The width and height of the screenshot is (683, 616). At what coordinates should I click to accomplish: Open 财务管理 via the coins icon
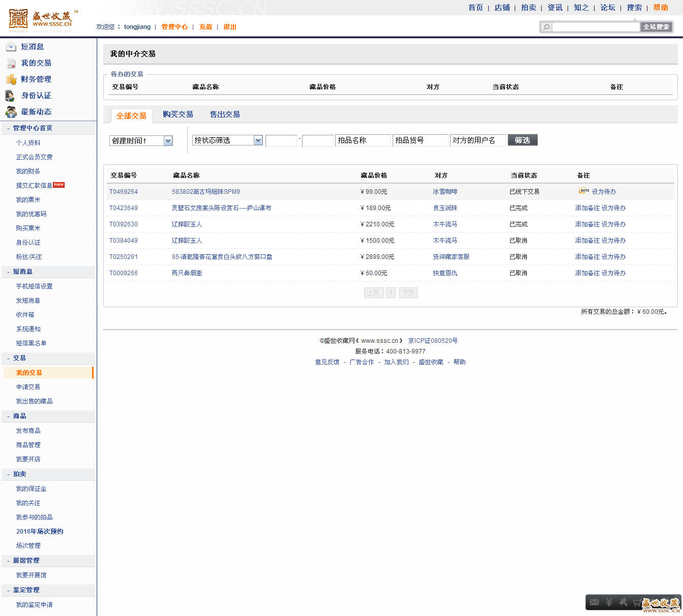tap(11, 79)
